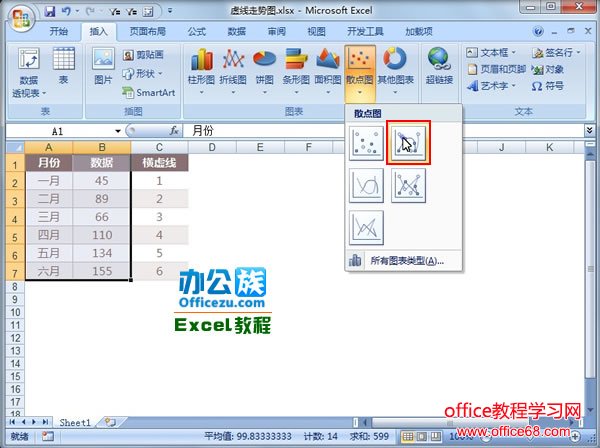Image resolution: width=600 pixels, height=448 pixels.
Task: Choose scatter with only markers chart
Action: (367, 143)
